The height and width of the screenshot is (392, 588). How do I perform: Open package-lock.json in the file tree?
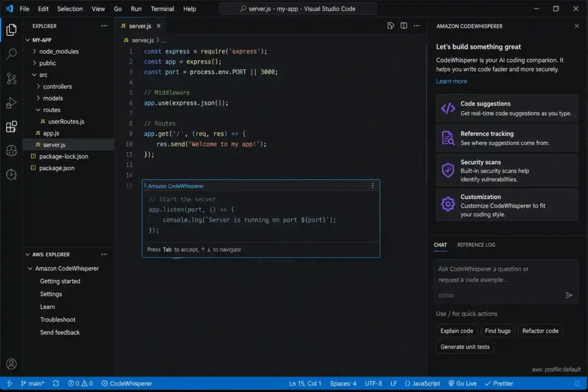pyautogui.click(x=64, y=156)
